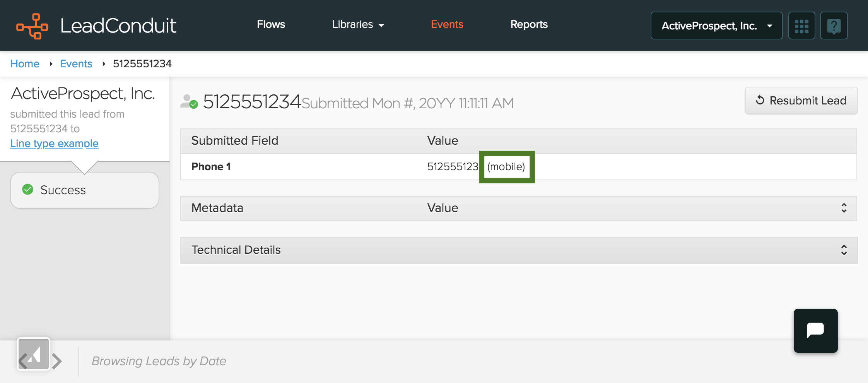
Task: Click the Resubmit Lead button
Action: click(x=801, y=101)
